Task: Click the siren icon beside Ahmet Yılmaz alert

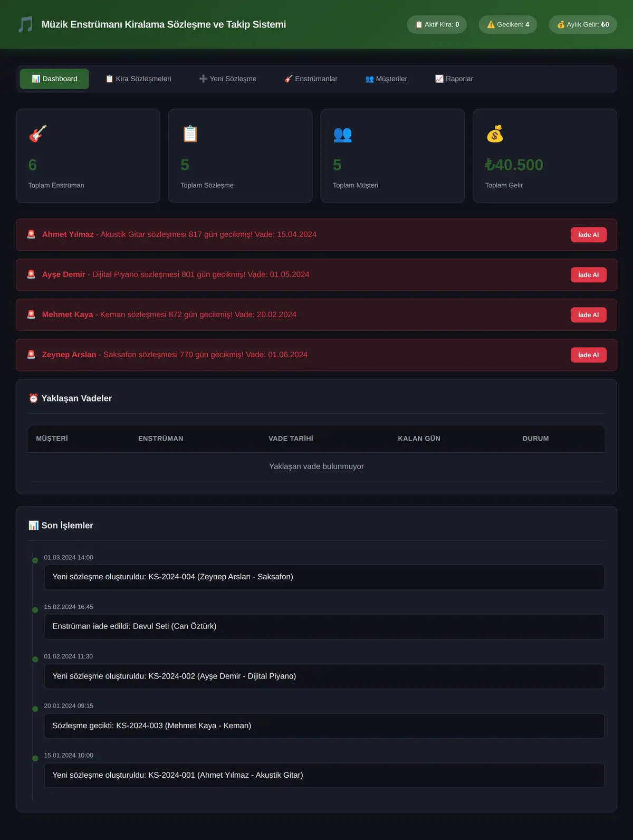Action: point(31,234)
